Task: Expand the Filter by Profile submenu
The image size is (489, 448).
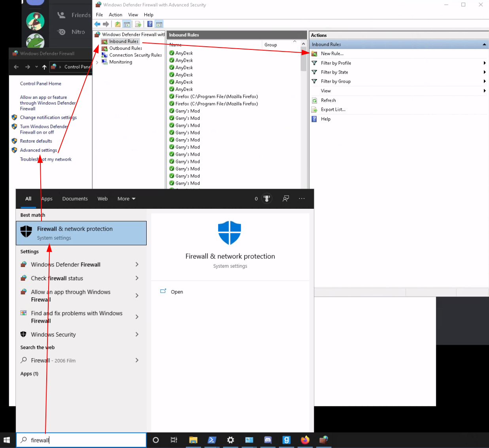Action: click(484, 63)
